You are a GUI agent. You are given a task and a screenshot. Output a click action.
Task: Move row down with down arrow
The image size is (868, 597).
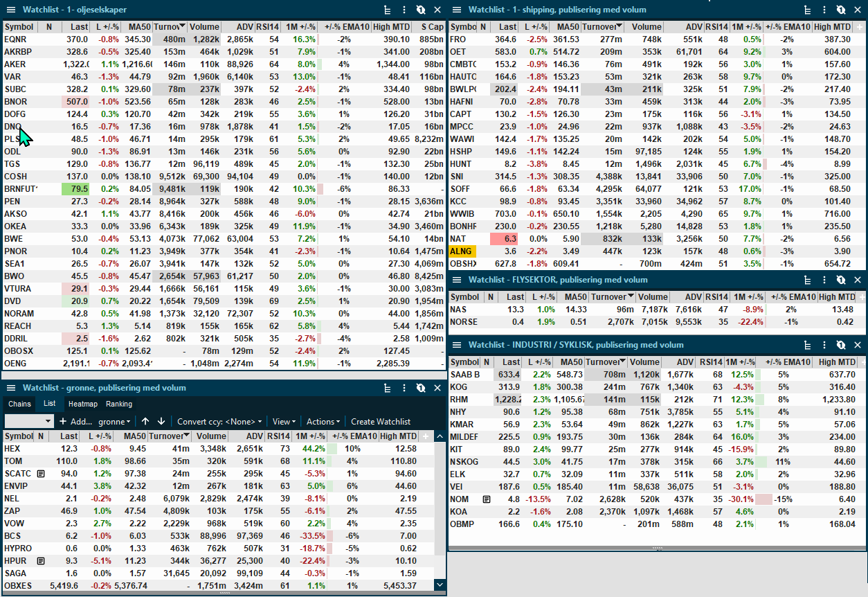[161, 422]
